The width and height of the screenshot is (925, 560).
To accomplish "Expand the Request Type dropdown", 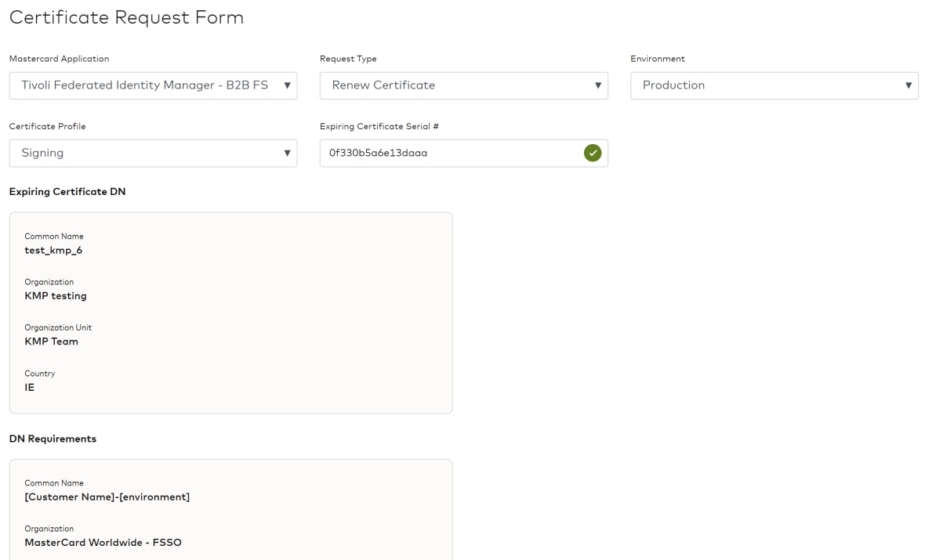I will 463,85.
